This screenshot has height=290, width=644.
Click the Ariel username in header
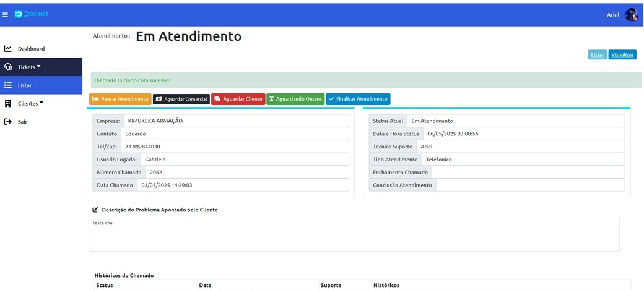coord(613,15)
